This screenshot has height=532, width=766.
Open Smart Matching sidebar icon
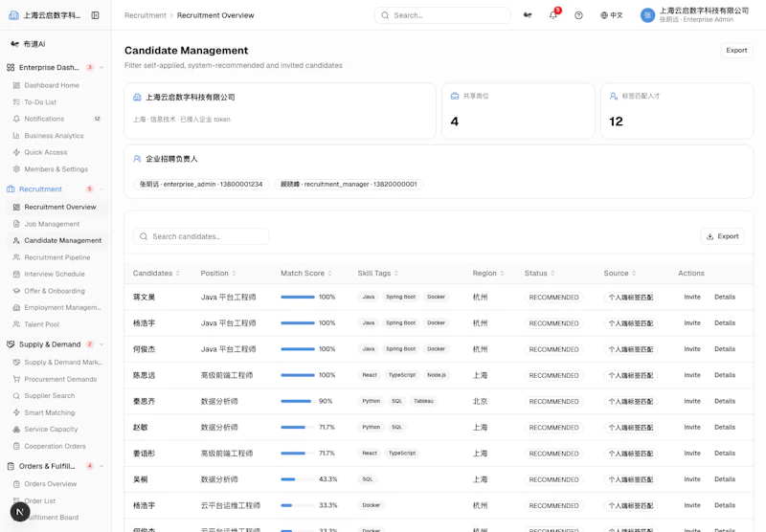[x=16, y=412]
